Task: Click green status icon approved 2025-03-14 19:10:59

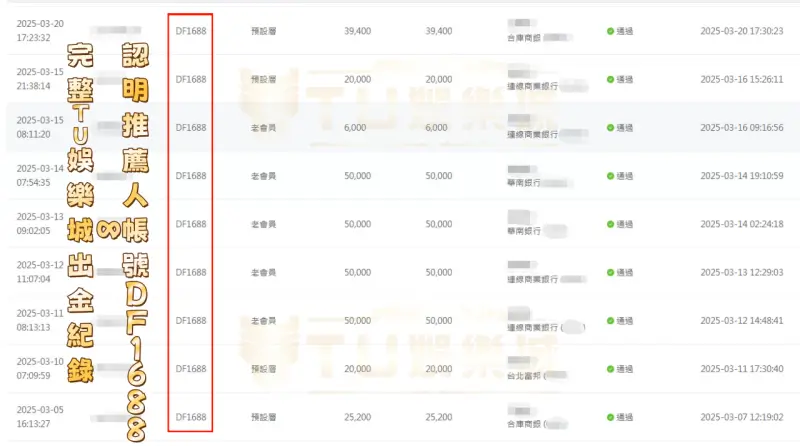Action: [x=610, y=176]
